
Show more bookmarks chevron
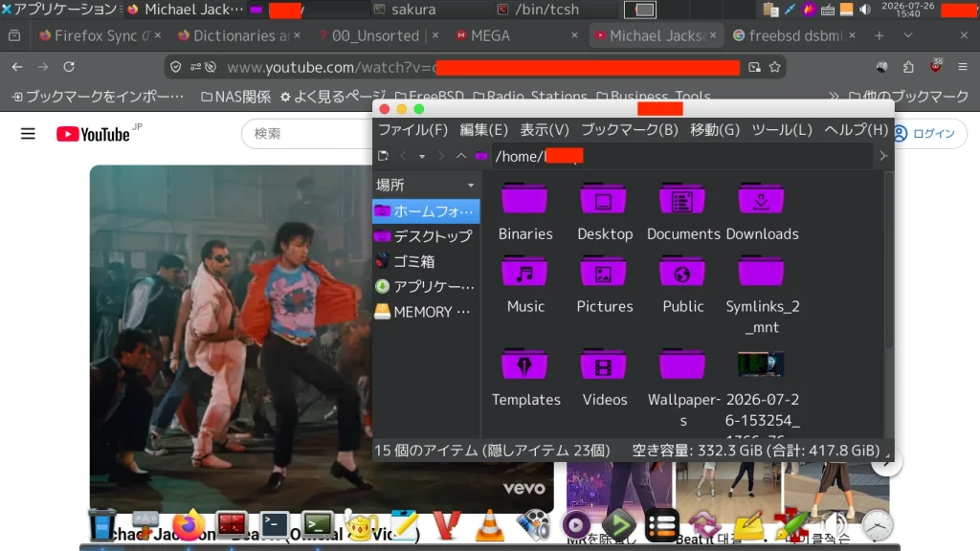click(x=834, y=97)
